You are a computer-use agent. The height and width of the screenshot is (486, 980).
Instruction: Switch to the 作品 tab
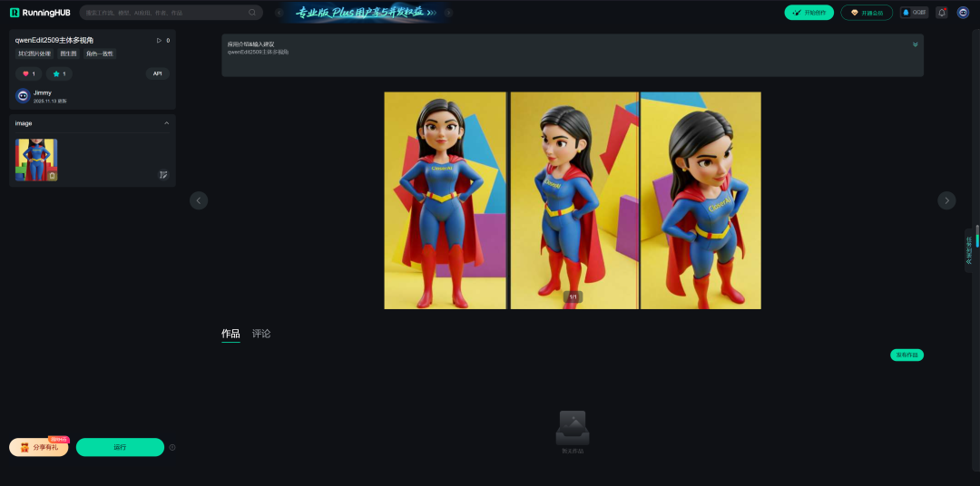coord(230,334)
